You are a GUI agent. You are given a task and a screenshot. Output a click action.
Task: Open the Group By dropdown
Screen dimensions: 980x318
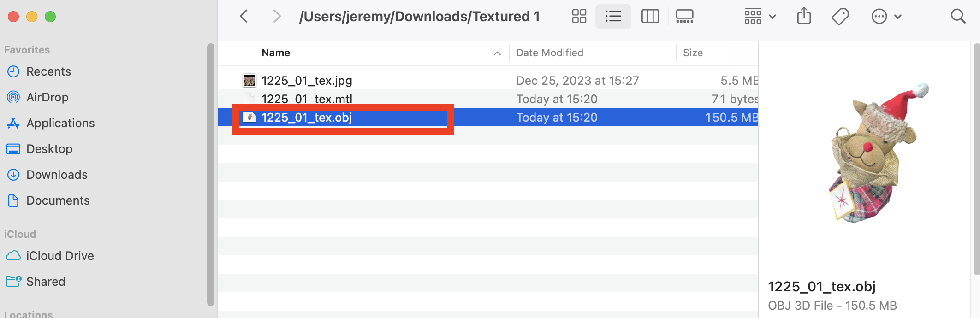[760, 17]
